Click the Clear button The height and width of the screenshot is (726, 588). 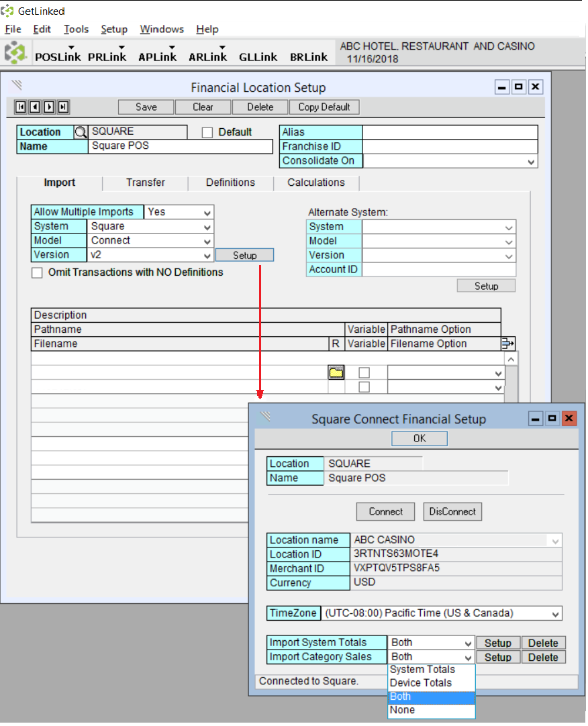(x=203, y=107)
